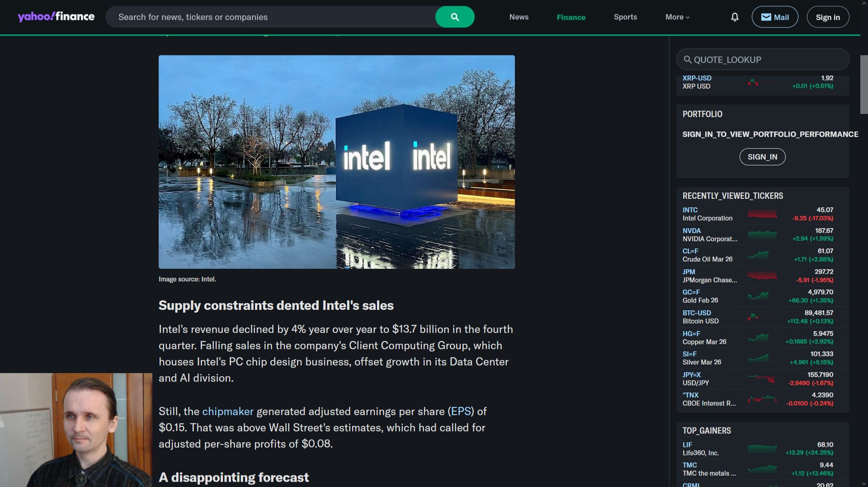Open the JPM ticker link
Viewport: 868px width, 487px height.
tap(689, 272)
